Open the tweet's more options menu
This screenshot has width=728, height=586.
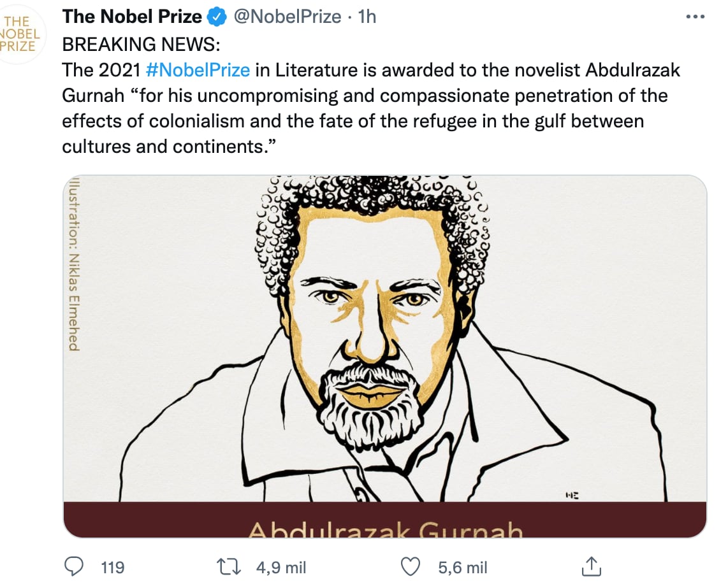694,17
